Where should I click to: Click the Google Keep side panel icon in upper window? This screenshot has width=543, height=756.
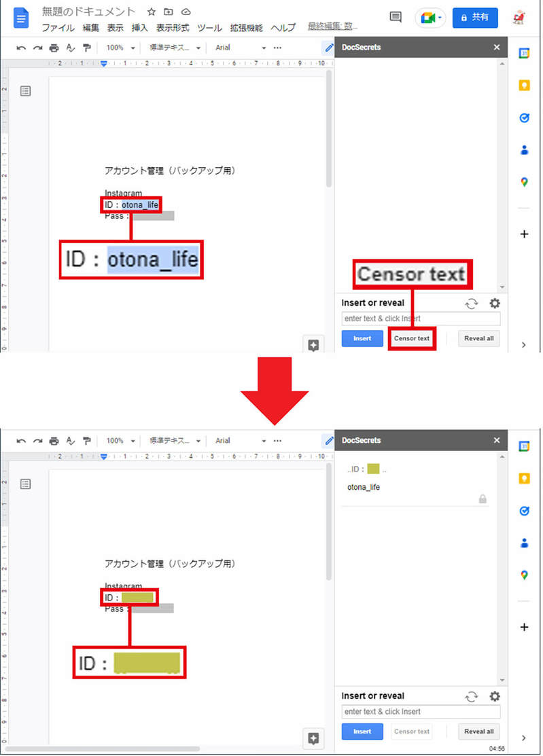[x=524, y=86]
